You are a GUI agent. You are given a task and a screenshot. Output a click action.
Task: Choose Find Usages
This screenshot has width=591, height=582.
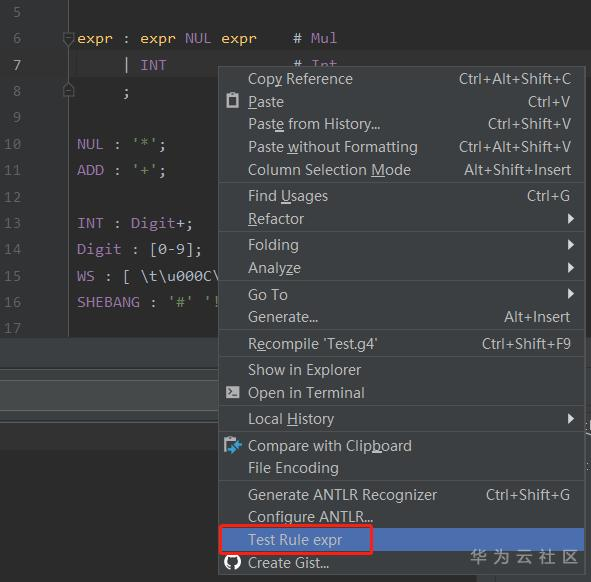[401, 196]
